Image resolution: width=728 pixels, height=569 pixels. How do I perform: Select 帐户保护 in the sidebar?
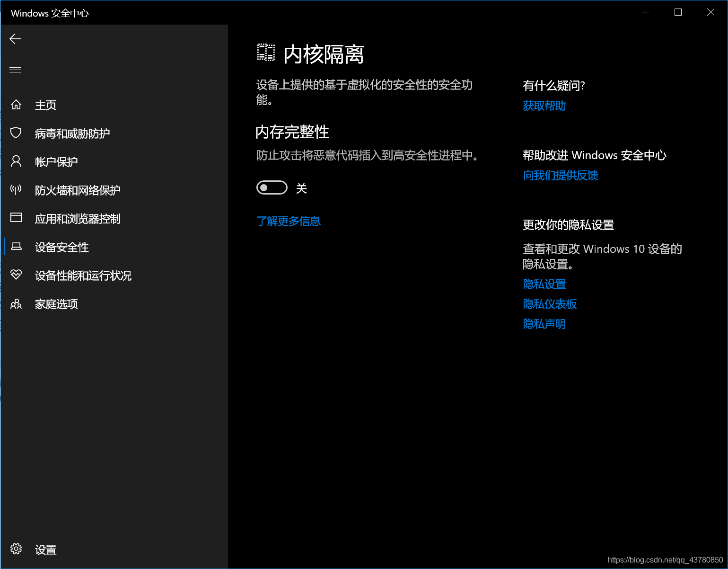114,162
